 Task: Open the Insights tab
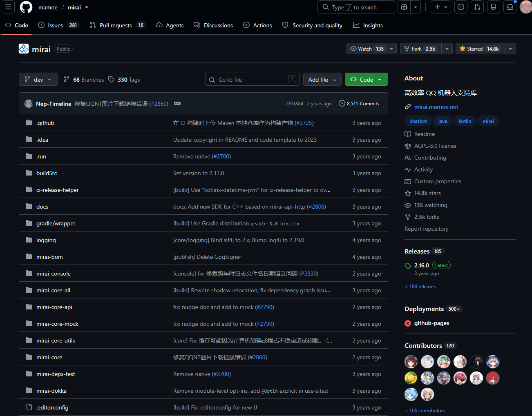coord(368,25)
